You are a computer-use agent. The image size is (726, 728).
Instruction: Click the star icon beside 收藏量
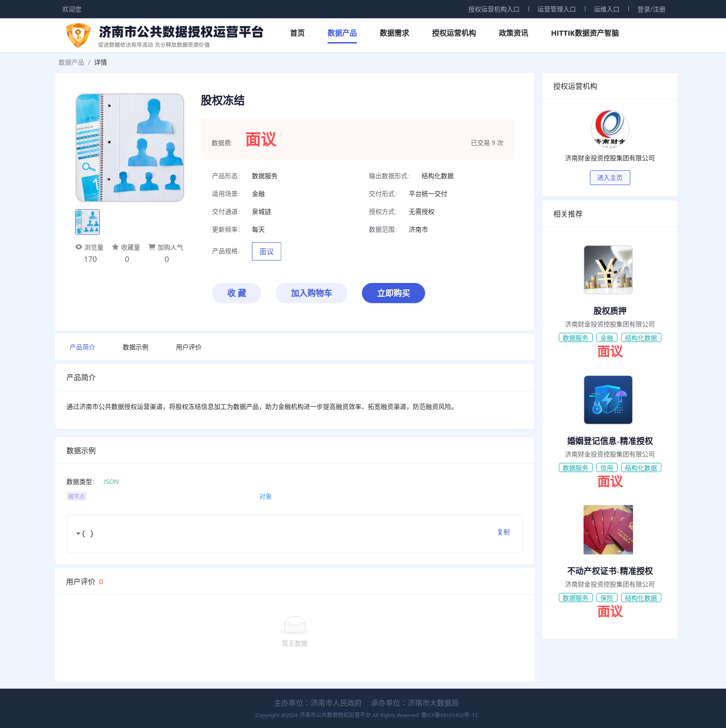click(115, 247)
